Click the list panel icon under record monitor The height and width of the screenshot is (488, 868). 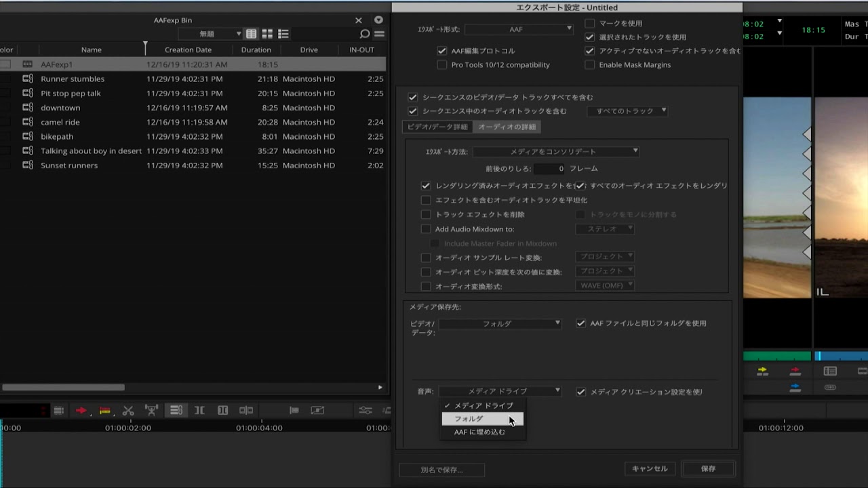pos(830,371)
